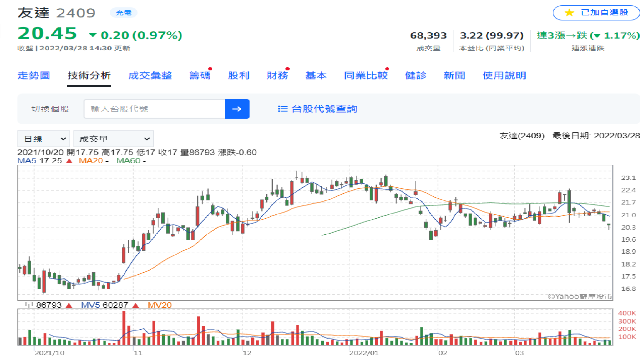Screen dimensions: 644x362
Task: Click the green MA60 legend label
Action: pos(128,161)
